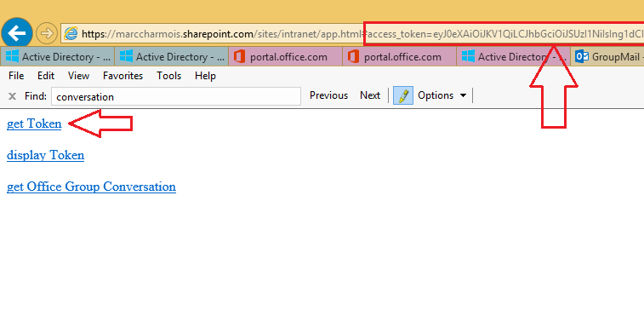This screenshot has width=644, height=316.
Task: Click the Office logo on first portal.office.com tab
Action: [x=239, y=56]
